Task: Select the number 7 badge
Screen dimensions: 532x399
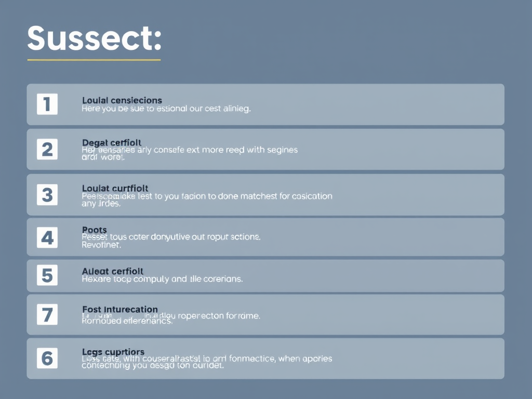Action: click(x=47, y=314)
